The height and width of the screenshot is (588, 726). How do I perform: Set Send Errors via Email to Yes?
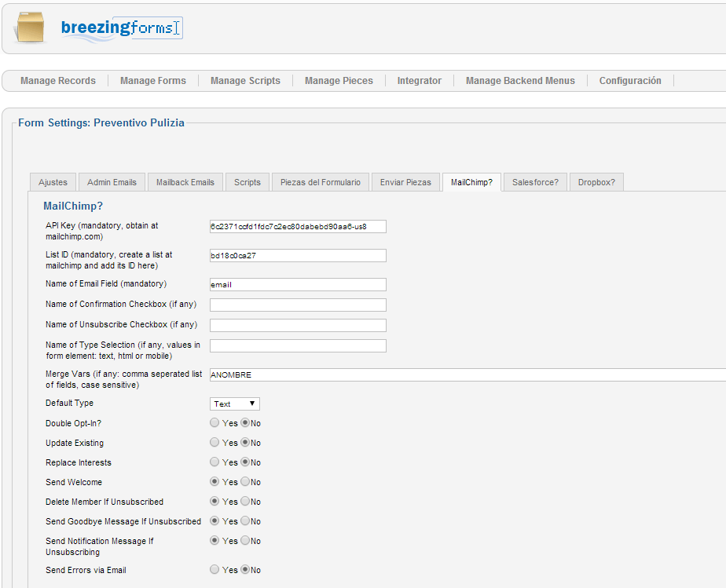[x=214, y=569]
